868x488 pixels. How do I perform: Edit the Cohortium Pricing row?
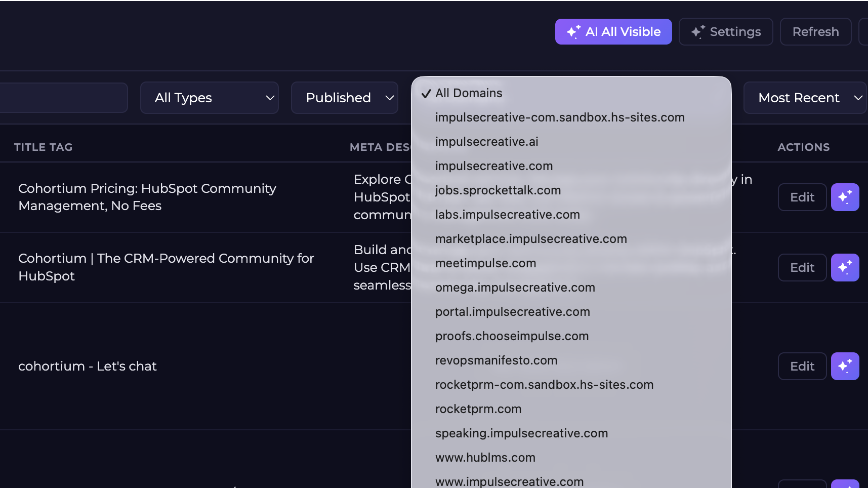tap(802, 197)
